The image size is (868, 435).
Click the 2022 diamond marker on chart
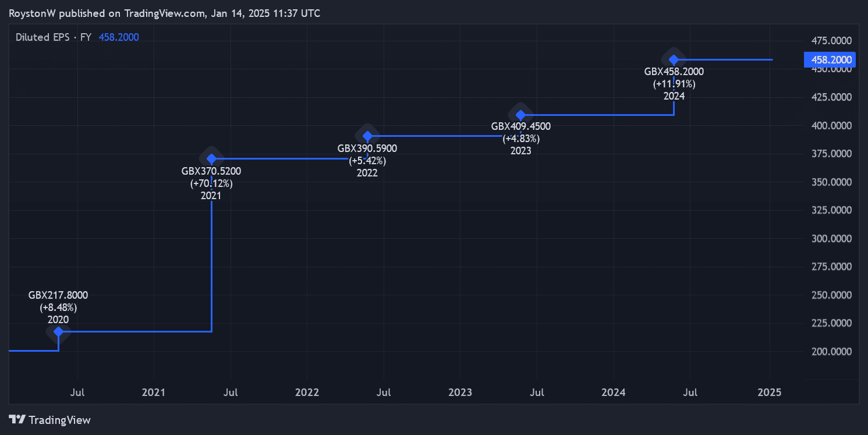coord(367,136)
